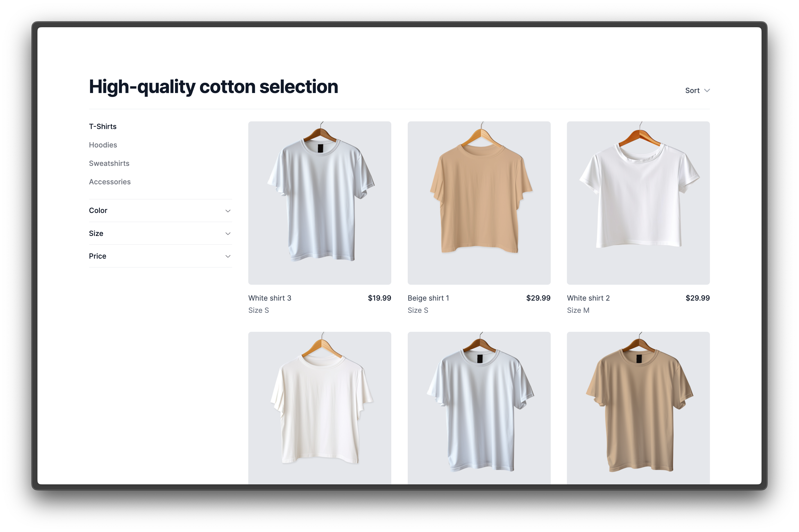Click the White shirt 2 product title
Screen dimensions: 799x532
pos(588,298)
